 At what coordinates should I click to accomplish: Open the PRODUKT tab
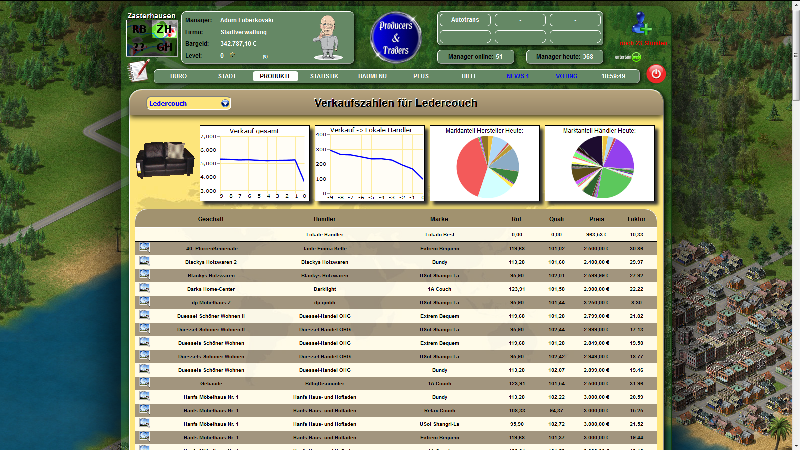tap(275, 76)
